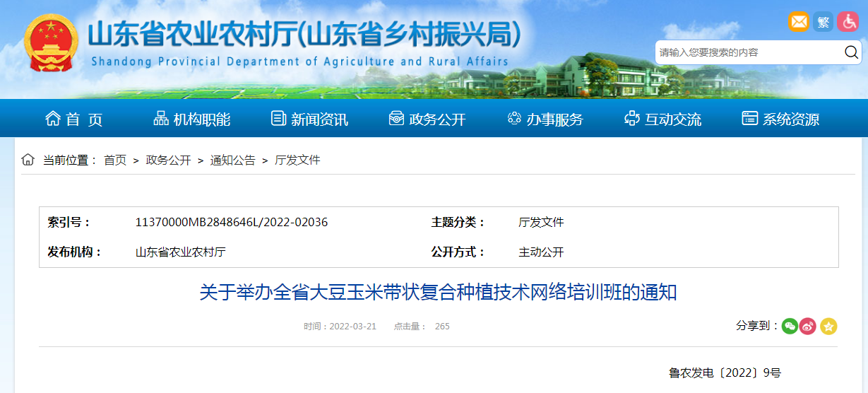
Task: Open 办事服务 navigation menu
Action: coord(545,119)
